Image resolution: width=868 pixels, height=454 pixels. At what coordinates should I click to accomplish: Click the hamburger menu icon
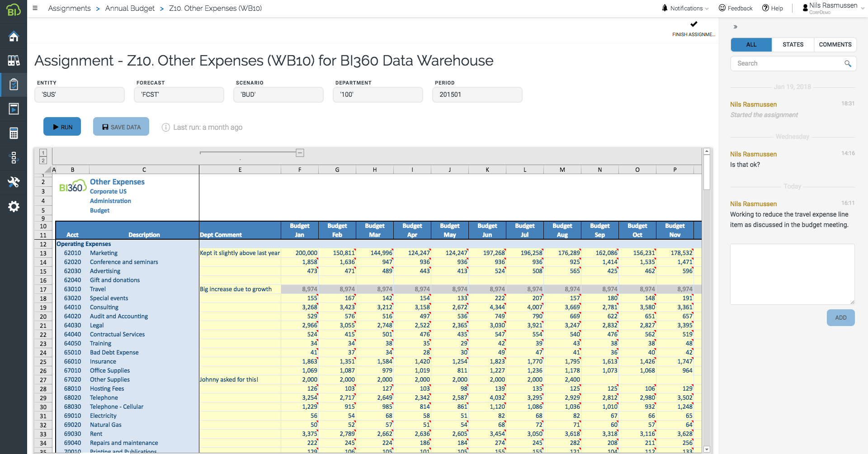pyautogui.click(x=35, y=8)
